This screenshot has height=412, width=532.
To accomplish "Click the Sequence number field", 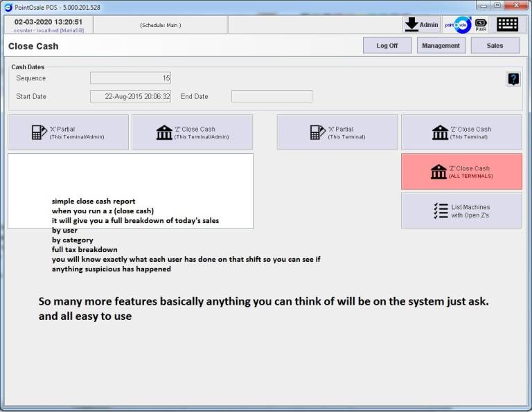I will pyautogui.click(x=130, y=78).
